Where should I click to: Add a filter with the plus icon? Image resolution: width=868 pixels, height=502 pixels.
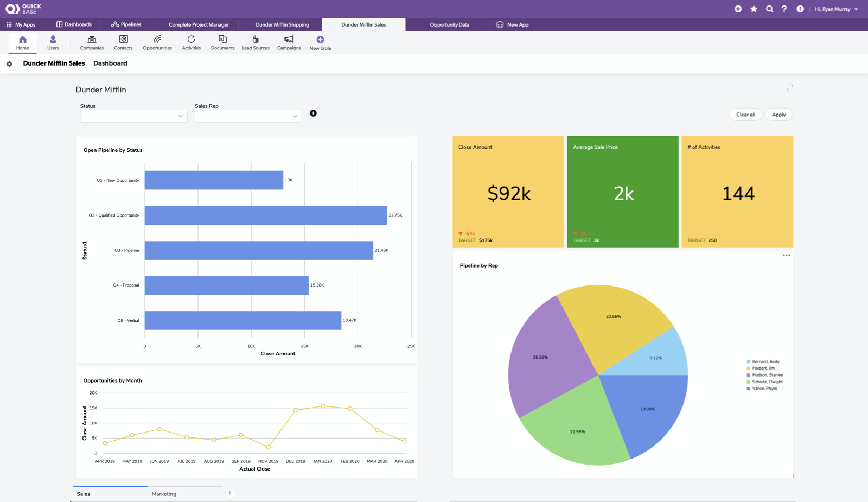pos(313,113)
